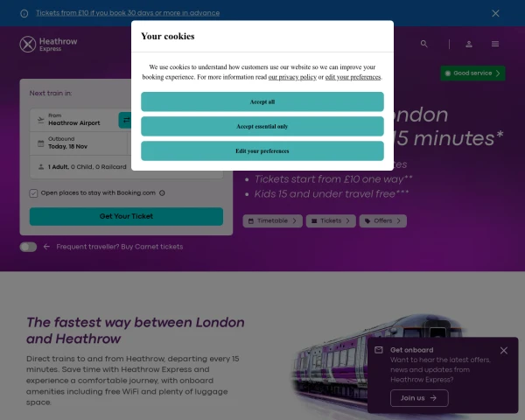Follow the privacy policy link

point(292,77)
